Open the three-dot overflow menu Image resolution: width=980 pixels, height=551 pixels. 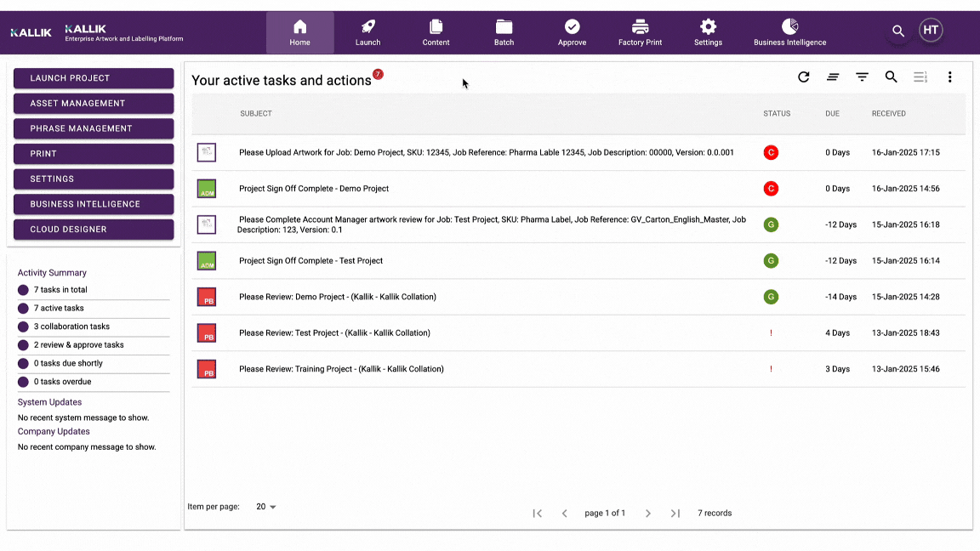[949, 77]
